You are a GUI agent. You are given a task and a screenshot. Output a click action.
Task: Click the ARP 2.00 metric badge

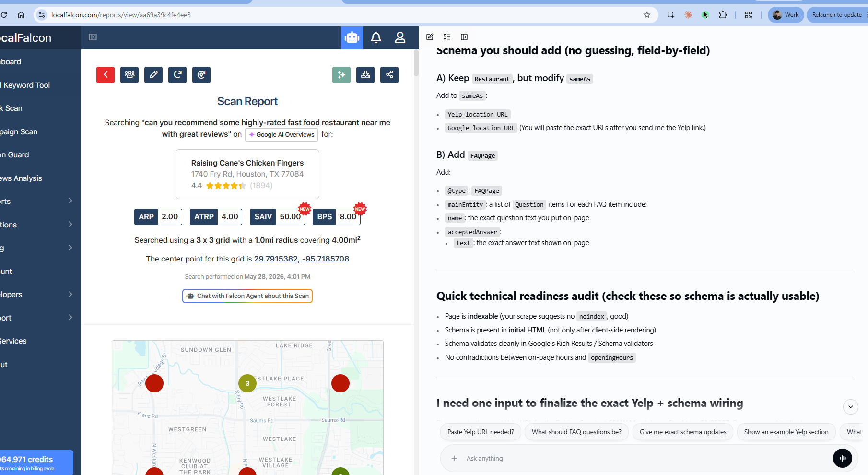(x=158, y=217)
